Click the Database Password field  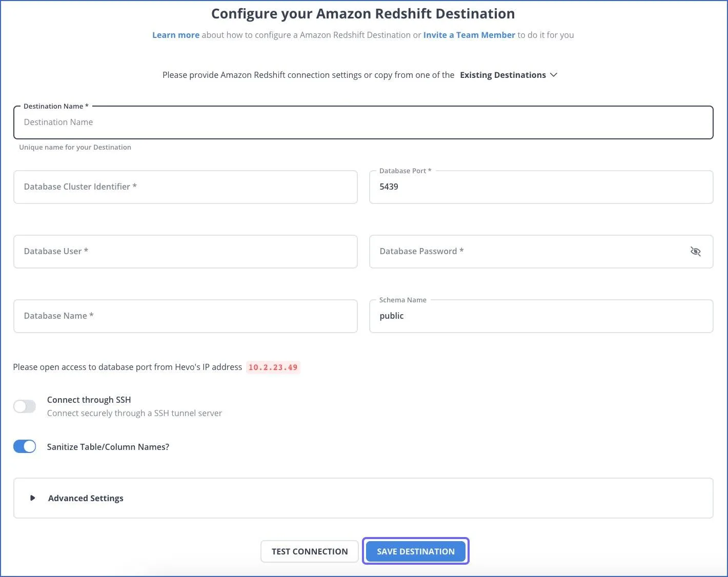coord(541,251)
